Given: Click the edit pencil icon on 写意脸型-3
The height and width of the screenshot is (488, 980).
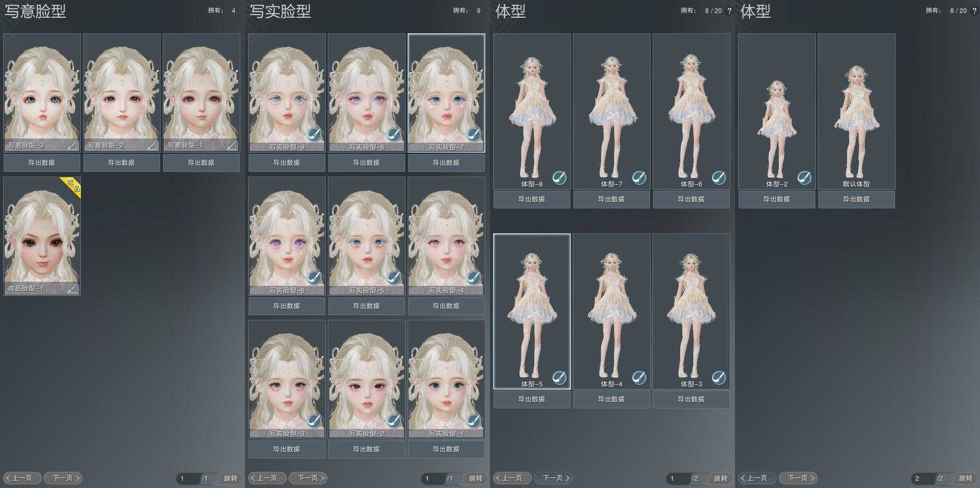Looking at the screenshot, I should point(72,145).
